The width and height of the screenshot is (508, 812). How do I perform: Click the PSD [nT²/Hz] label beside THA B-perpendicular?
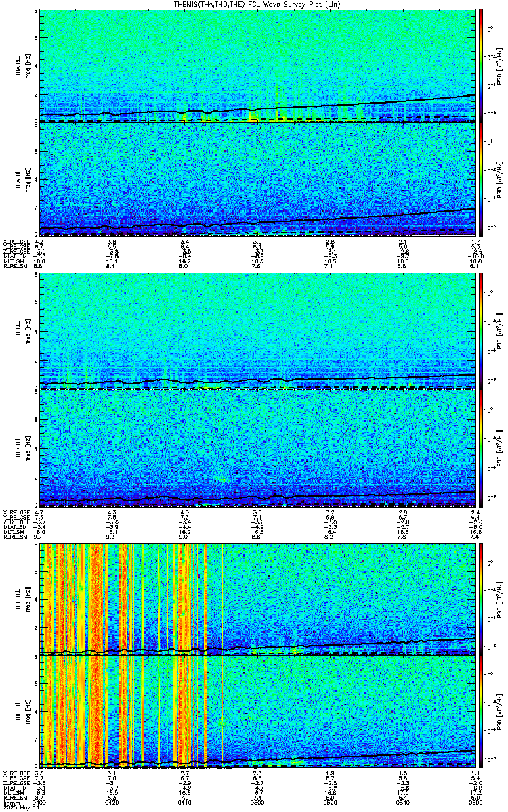point(499,65)
